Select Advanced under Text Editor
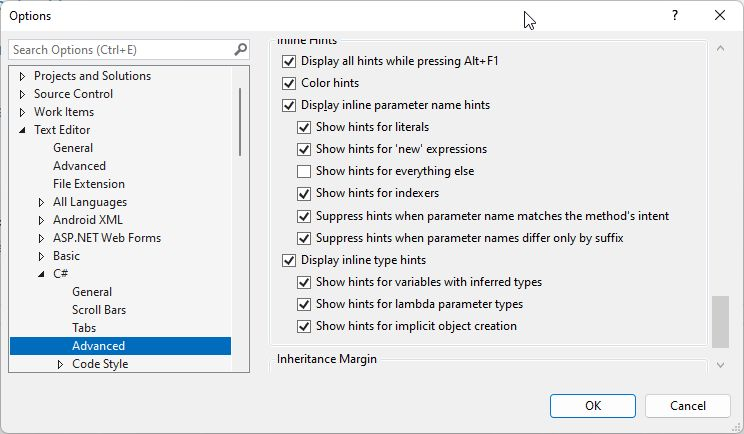The width and height of the screenshot is (744, 434). point(79,166)
